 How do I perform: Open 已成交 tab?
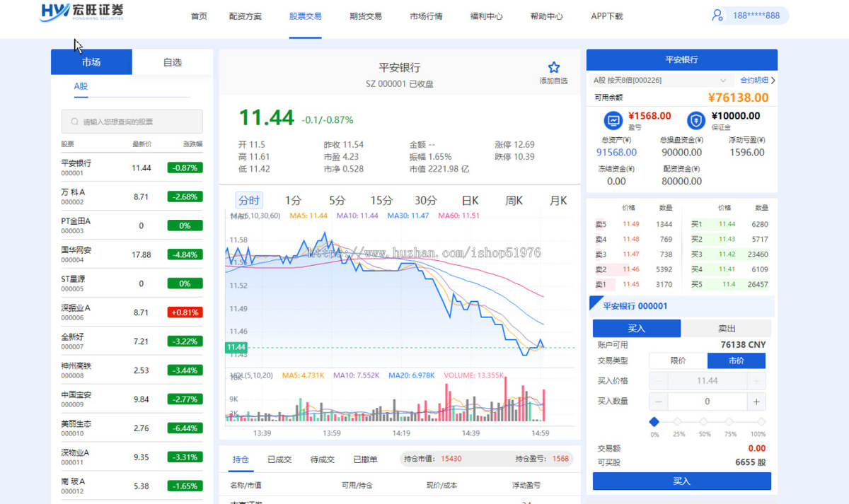point(279,459)
